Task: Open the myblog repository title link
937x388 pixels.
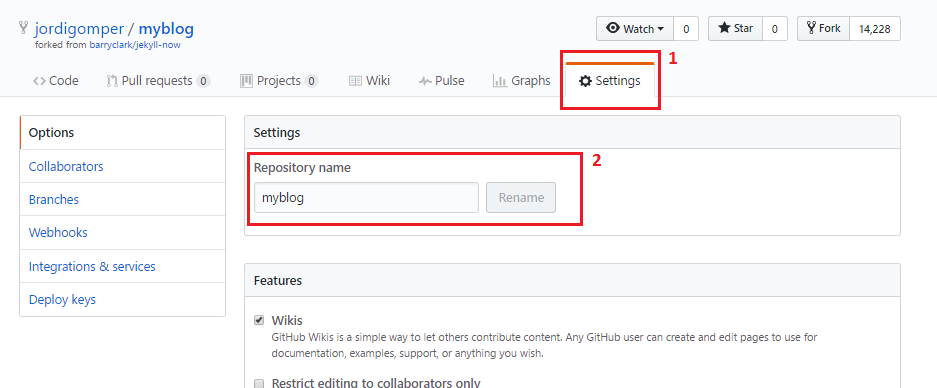Action: [x=166, y=29]
